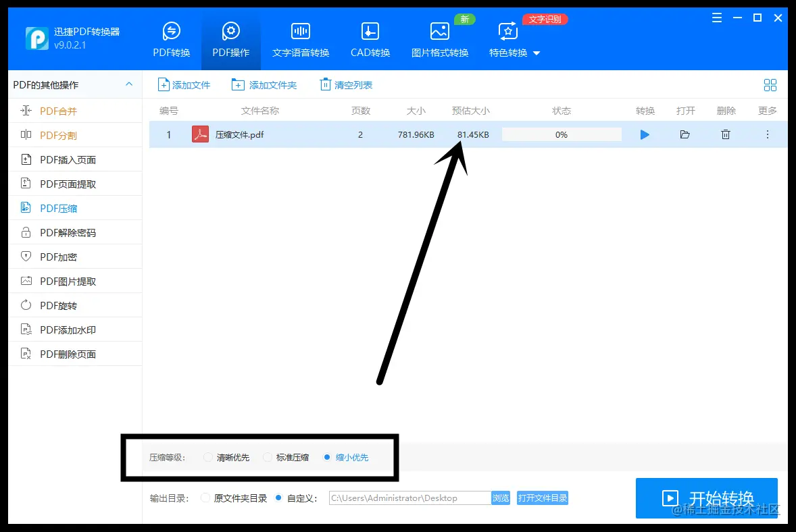Screen dimensions: 796x532
Task: Click the PDF分割 split icon
Action: click(26, 134)
